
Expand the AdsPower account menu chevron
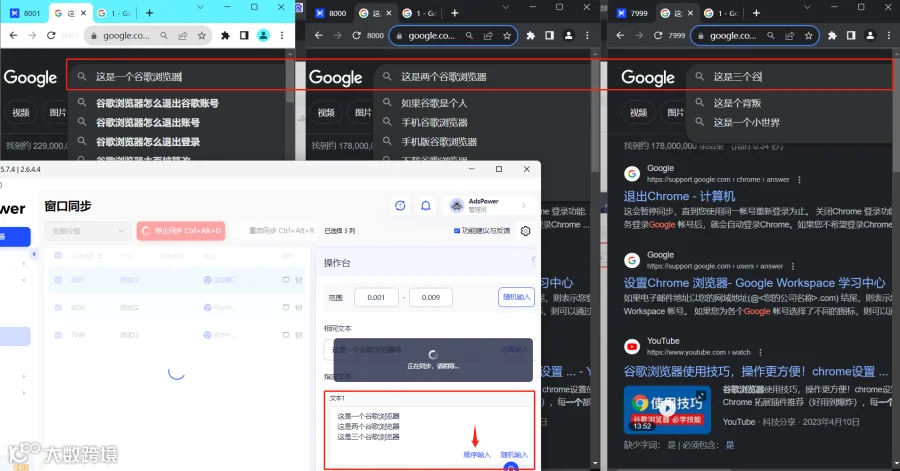[523, 205]
